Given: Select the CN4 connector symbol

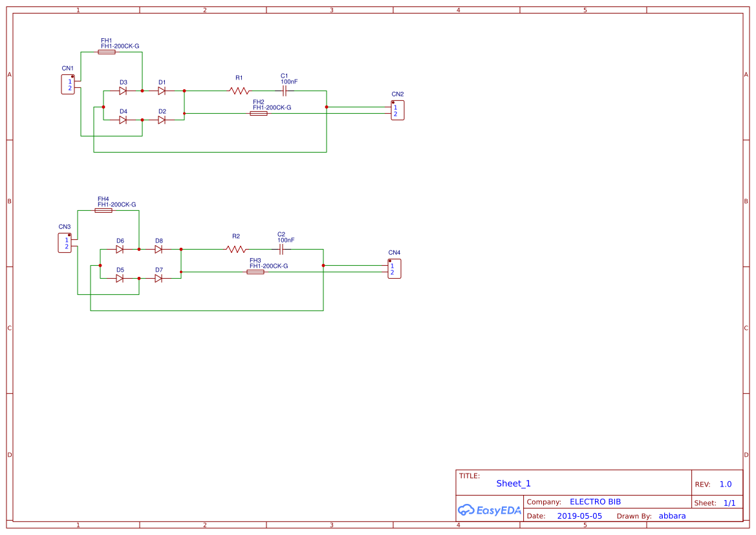Looking at the screenshot, I should click(x=394, y=268).
